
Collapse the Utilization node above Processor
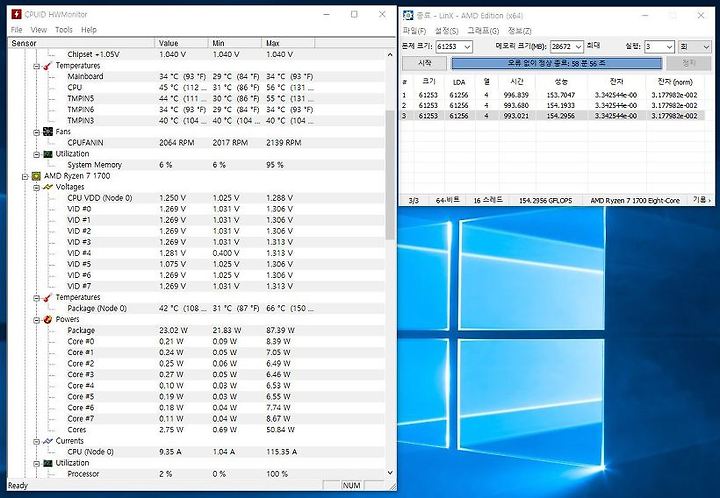coord(36,463)
